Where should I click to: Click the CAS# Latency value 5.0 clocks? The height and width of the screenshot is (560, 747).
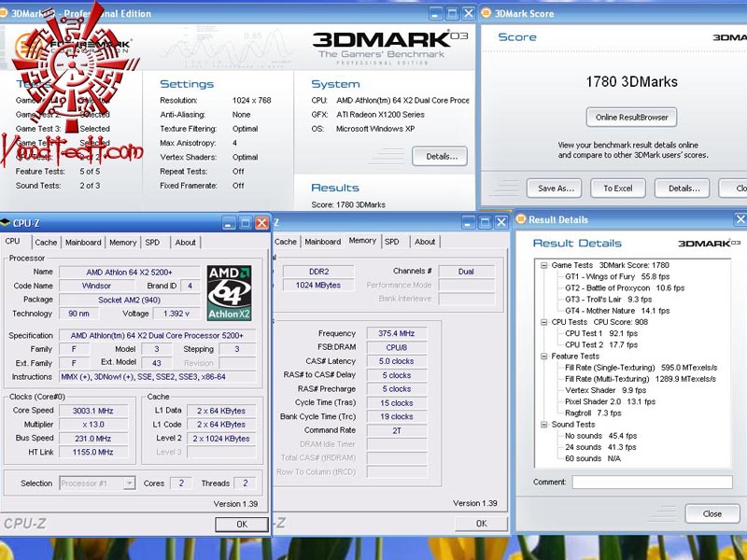[396, 361]
